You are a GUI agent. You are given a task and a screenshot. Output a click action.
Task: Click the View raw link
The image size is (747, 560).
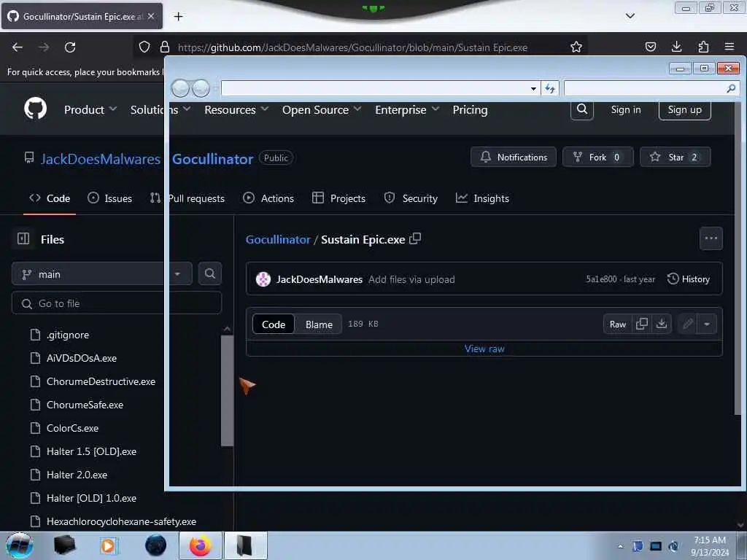click(x=484, y=349)
